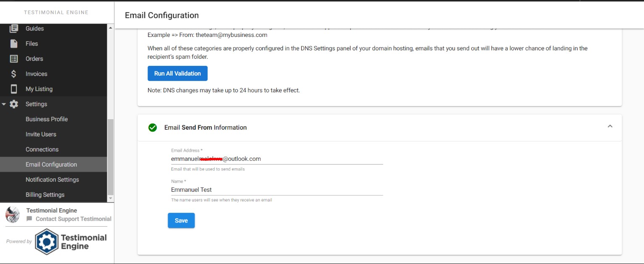Image resolution: width=644 pixels, height=264 pixels.
Task: Click the Testimonial Engine avatar image
Action: pos(13,214)
